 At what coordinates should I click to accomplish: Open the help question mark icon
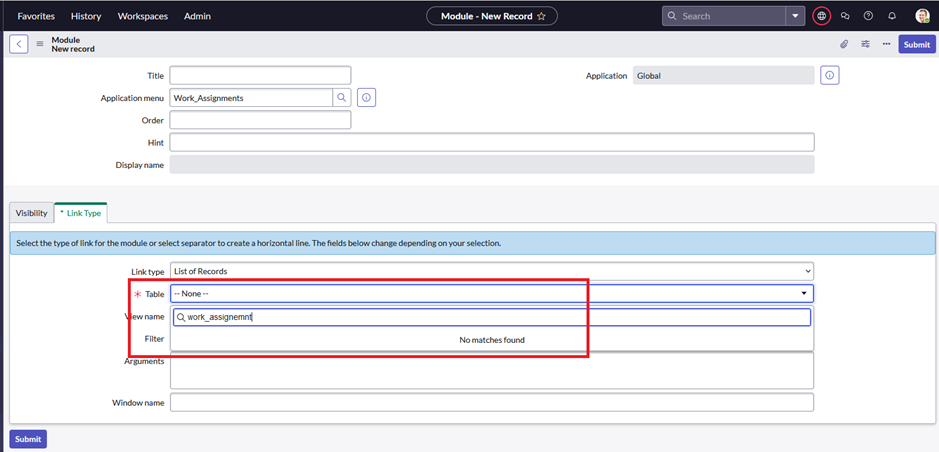pos(868,16)
